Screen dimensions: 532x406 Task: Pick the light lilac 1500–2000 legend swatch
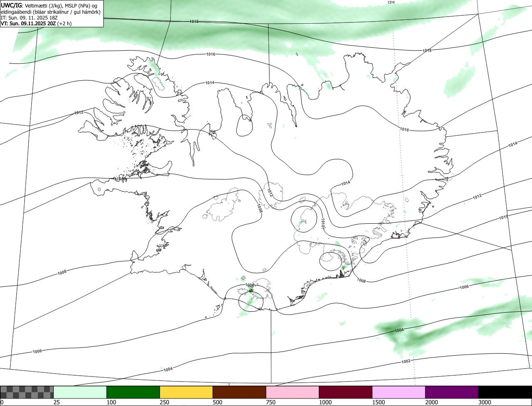(x=399, y=392)
